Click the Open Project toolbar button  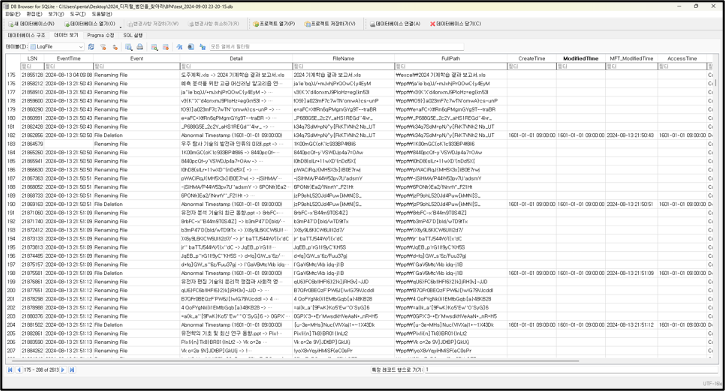pyautogui.click(x=274, y=24)
